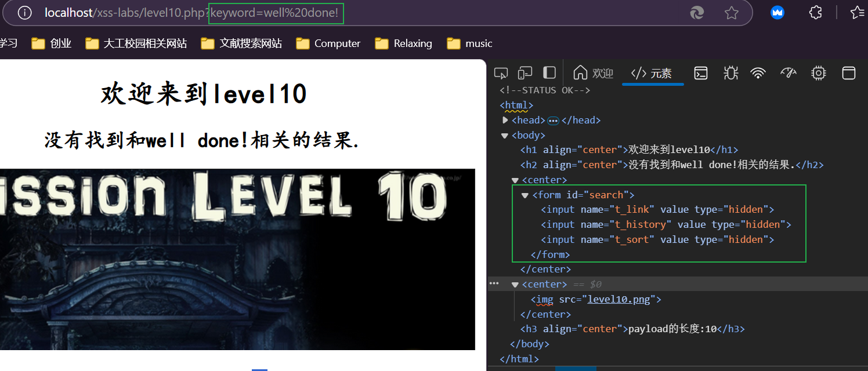This screenshot has width=868, height=371.
Task: Open the Memory chip icon in DevTools
Action: [819, 73]
